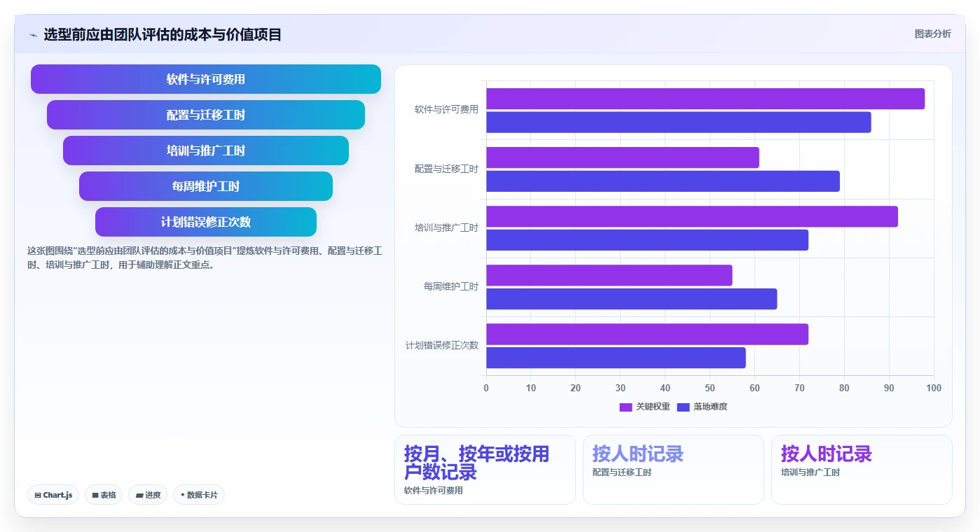The width and height of the screenshot is (980, 532).
Task: Click the 软件与许可费用 y-axis label in chart
Action: (446, 110)
